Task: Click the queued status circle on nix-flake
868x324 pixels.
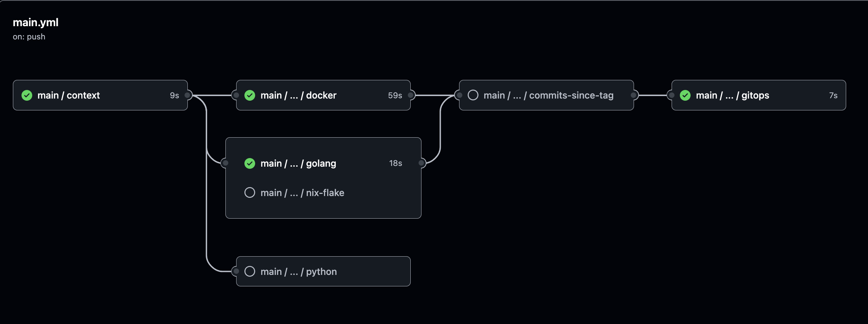Action: click(250, 192)
